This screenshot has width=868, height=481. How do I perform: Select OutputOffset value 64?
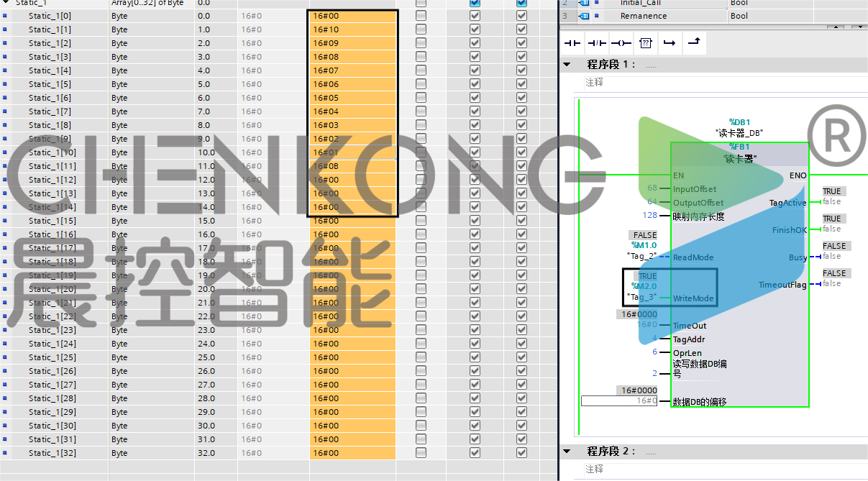tap(652, 202)
